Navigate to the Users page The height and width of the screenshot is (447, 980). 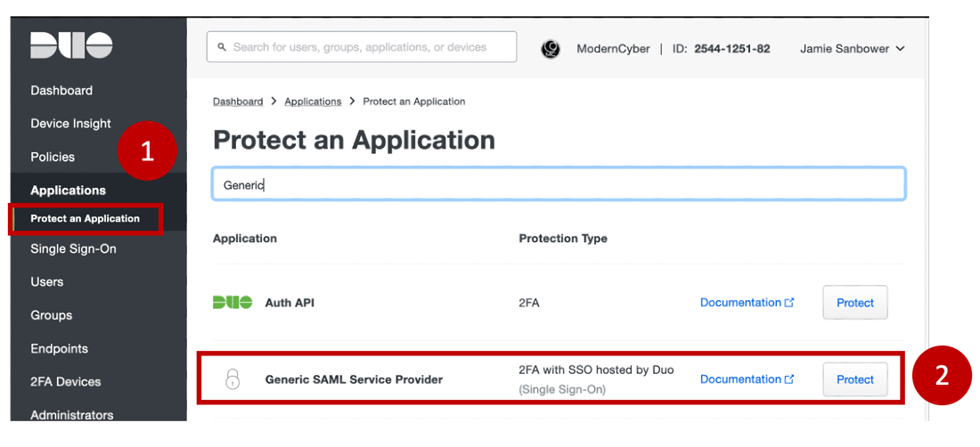click(x=47, y=282)
